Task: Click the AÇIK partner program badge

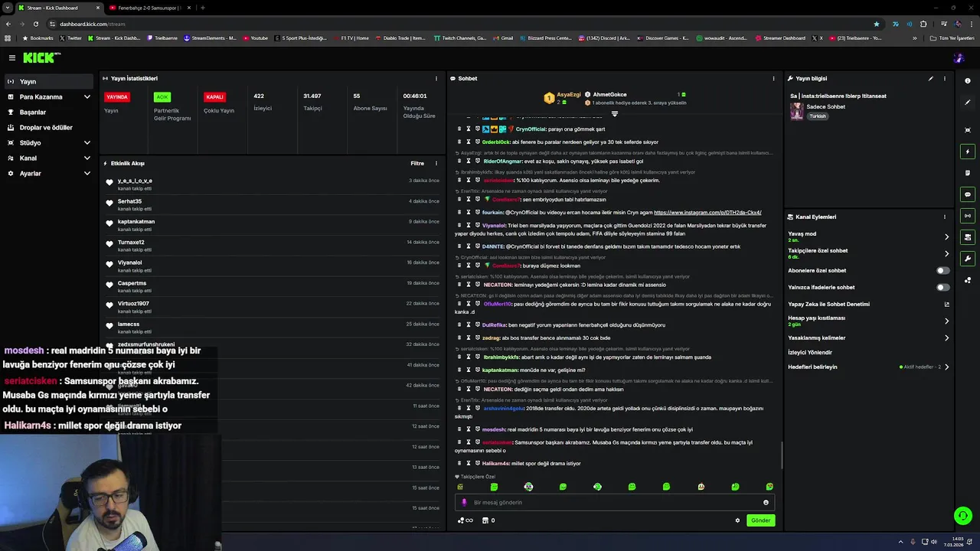Action: 162,97
